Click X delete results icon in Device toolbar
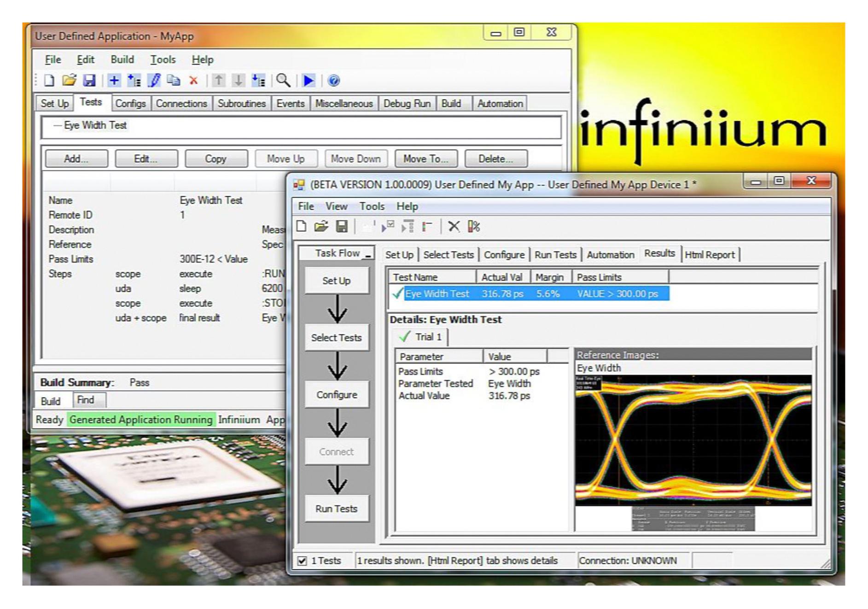The height and width of the screenshot is (609, 868). 454,226
